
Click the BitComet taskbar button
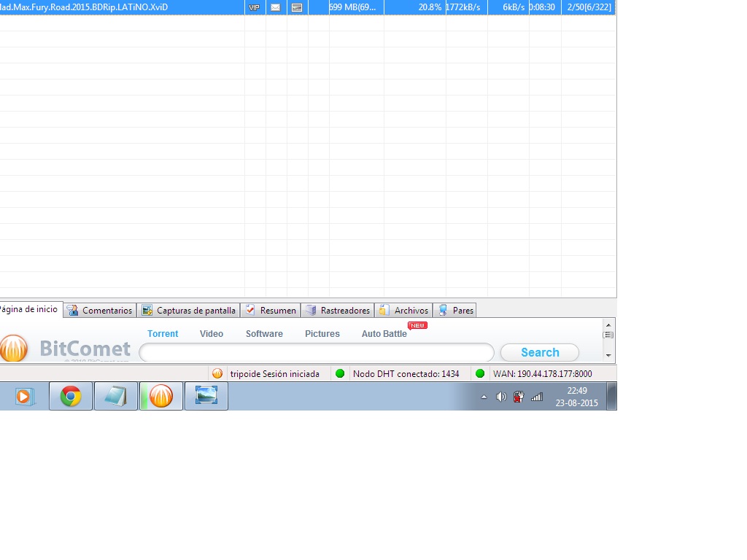tap(161, 396)
